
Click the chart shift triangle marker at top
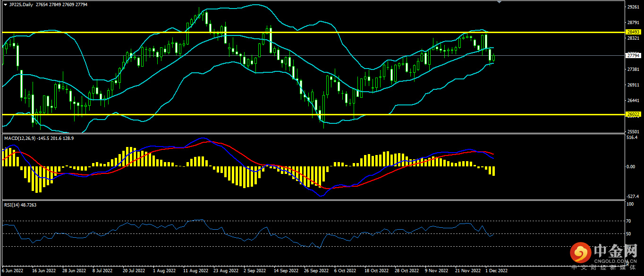tap(500, 2)
